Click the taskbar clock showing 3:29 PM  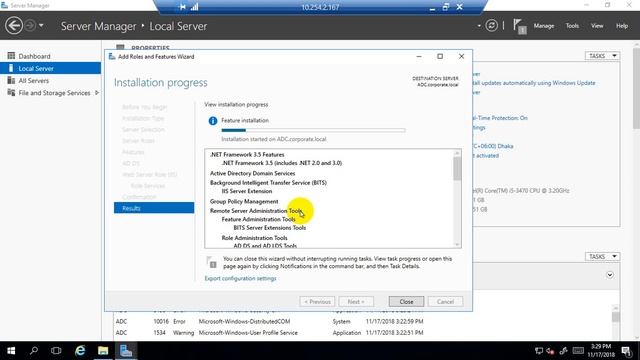[600, 351]
